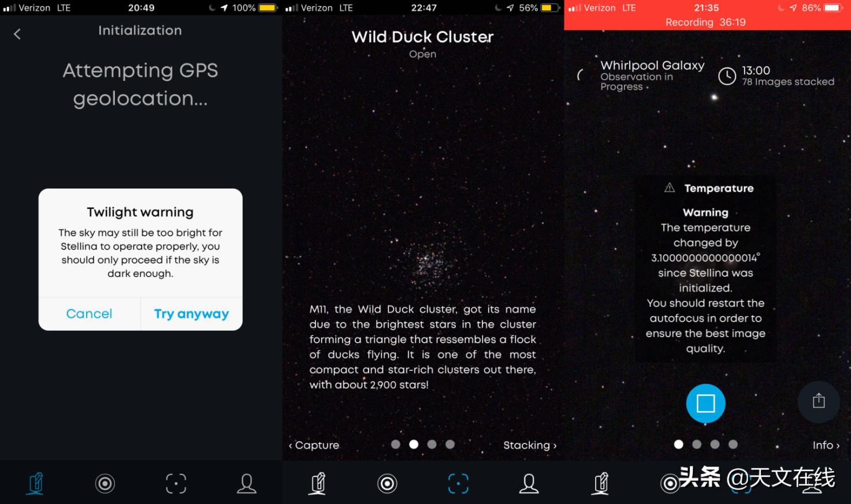Select second page dot on Whirlpool Galaxy screen
The image size is (851, 504).
[x=697, y=444]
